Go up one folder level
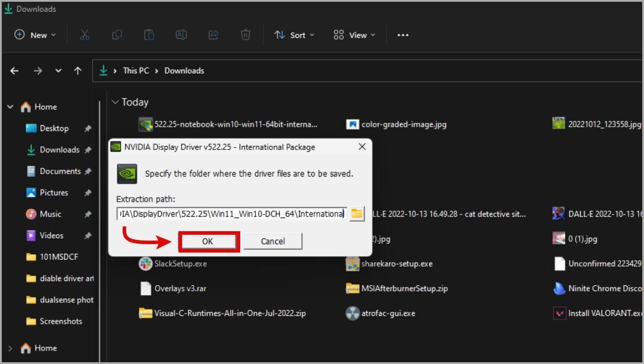The width and height of the screenshot is (644, 364). pyautogui.click(x=78, y=71)
